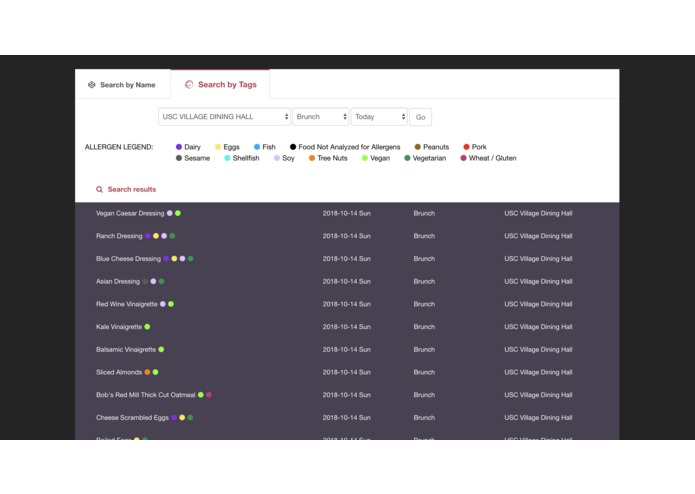695x494 pixels.
Task: Click the Search by Tags tab icon
Action: point(189,84)
